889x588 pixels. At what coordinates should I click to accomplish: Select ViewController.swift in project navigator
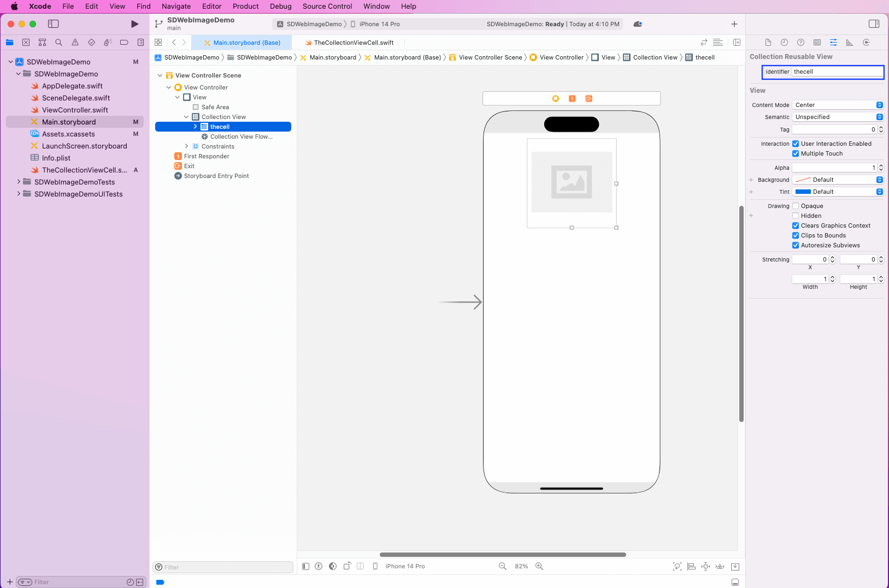tap(75, 110)
